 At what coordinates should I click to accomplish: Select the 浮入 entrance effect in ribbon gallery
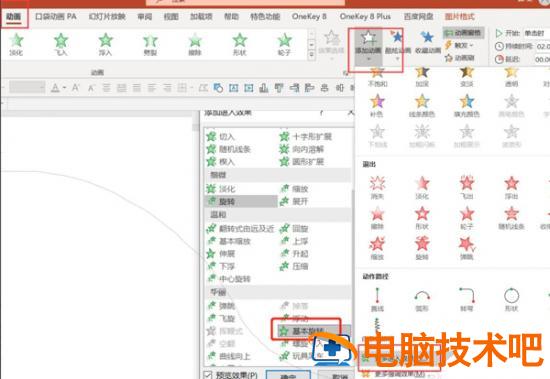tap(105, 45)
